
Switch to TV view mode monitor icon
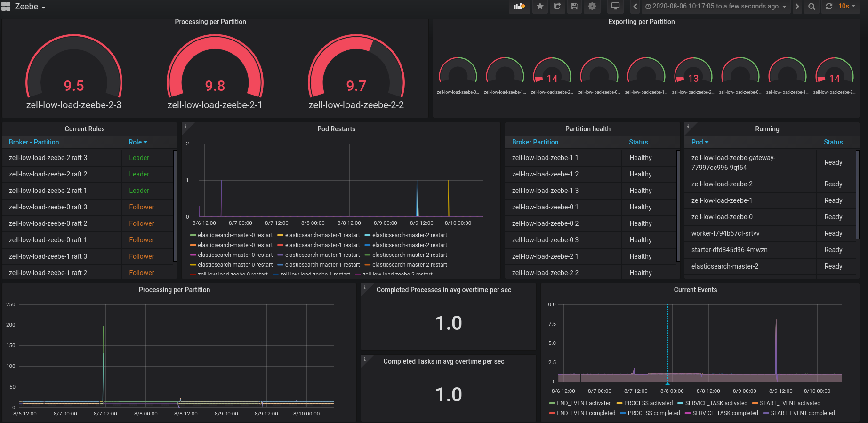point(615,7)
